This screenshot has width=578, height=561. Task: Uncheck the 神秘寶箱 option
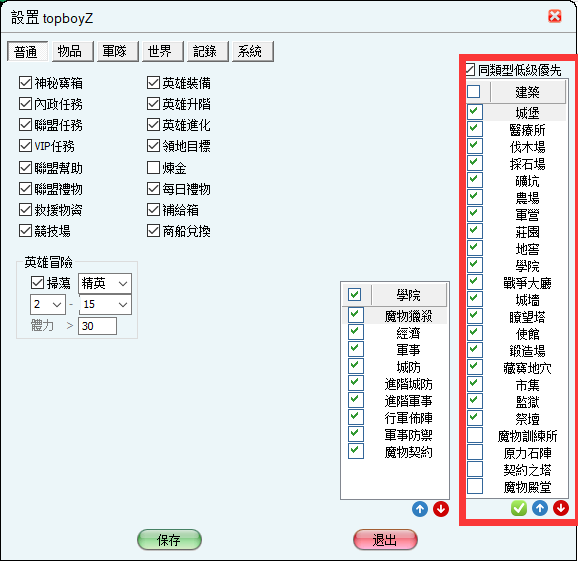tap(25, 83)
